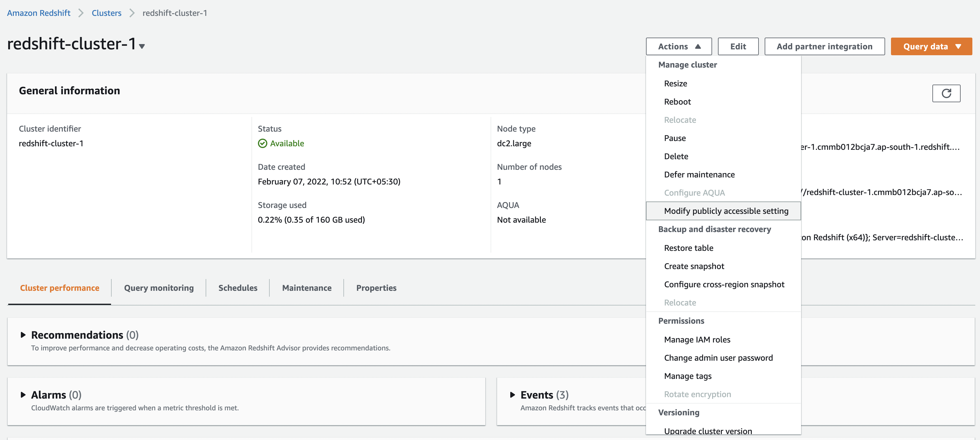980x440 pixels.
Task: Collapse the Actions dropdown menu
Action: pyautogui.click(x=678, y=46)
